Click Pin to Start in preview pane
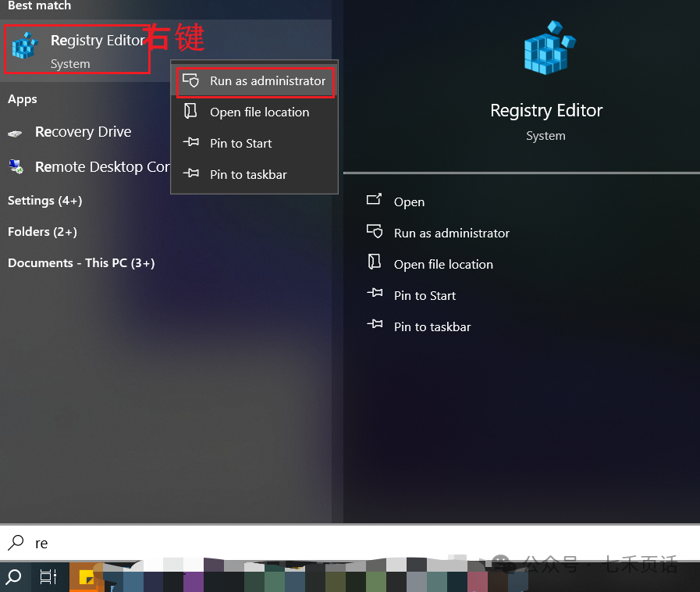 425,296
